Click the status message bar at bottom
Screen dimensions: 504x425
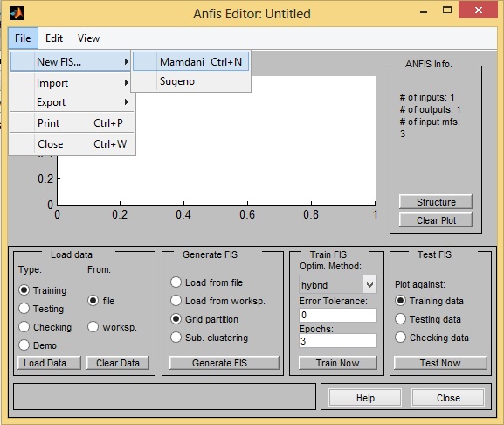coord(164,396)
